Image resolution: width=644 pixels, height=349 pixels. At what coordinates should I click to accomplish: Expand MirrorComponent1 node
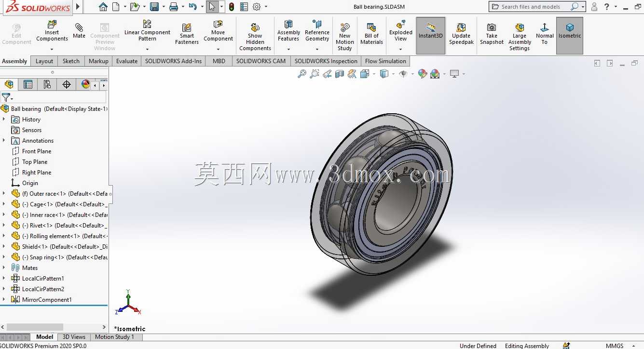(4, 299)
